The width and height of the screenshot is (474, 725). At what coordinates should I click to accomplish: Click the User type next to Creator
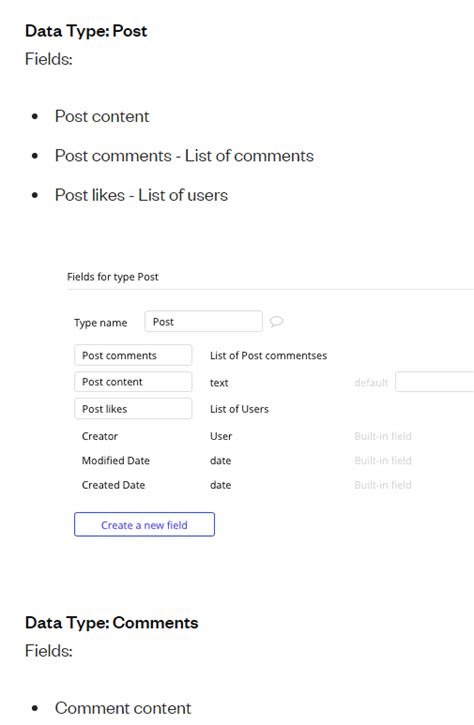pos(221,436)
